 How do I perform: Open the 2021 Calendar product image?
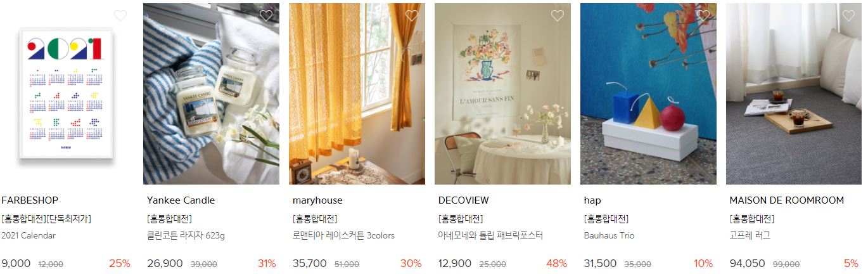(x=66, y=94)
